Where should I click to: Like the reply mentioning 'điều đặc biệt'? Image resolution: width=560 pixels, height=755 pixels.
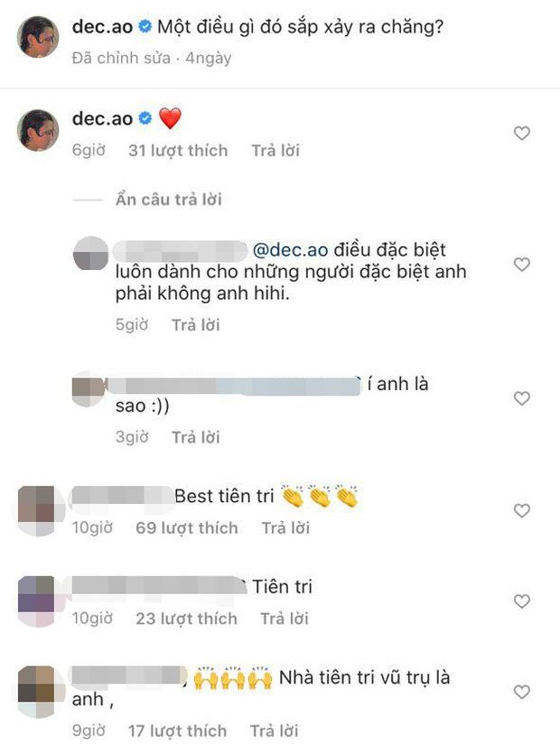[x=521, y=264]
